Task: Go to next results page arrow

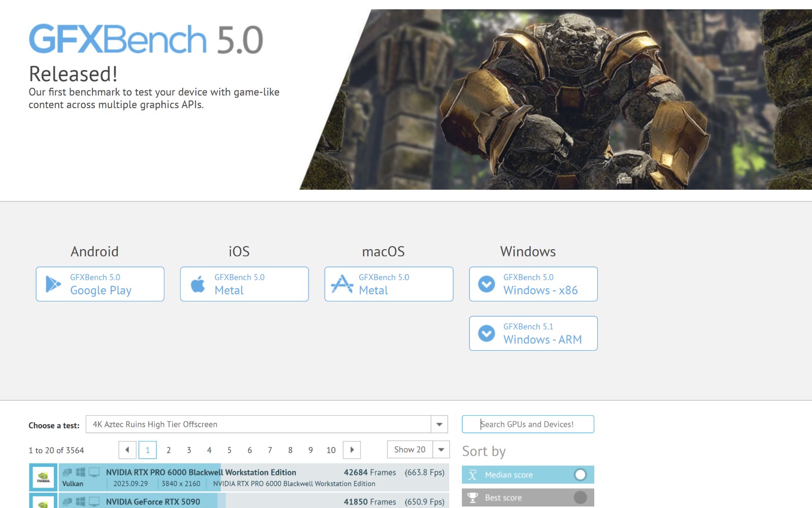Action: tap(352, 450)
